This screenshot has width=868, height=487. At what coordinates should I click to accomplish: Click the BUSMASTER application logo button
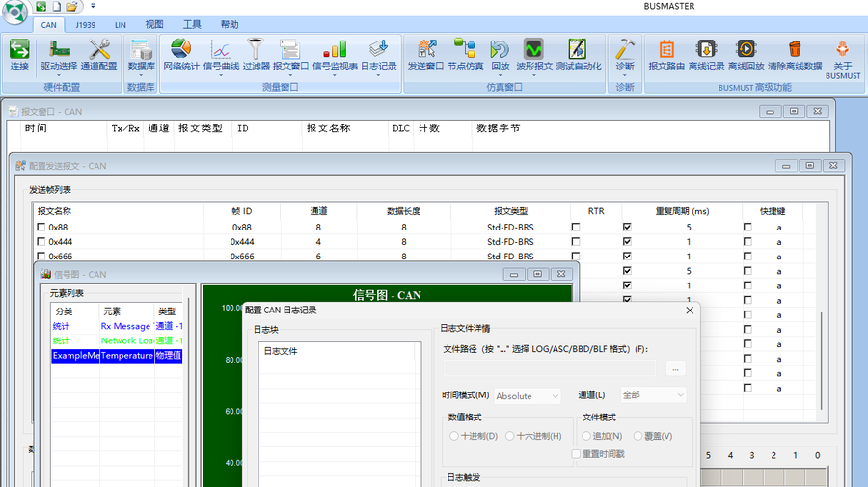[14, 12]
